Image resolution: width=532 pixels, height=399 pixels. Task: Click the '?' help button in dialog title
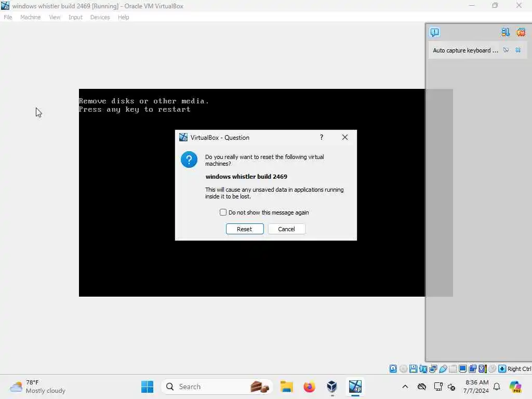pos(321,137)
